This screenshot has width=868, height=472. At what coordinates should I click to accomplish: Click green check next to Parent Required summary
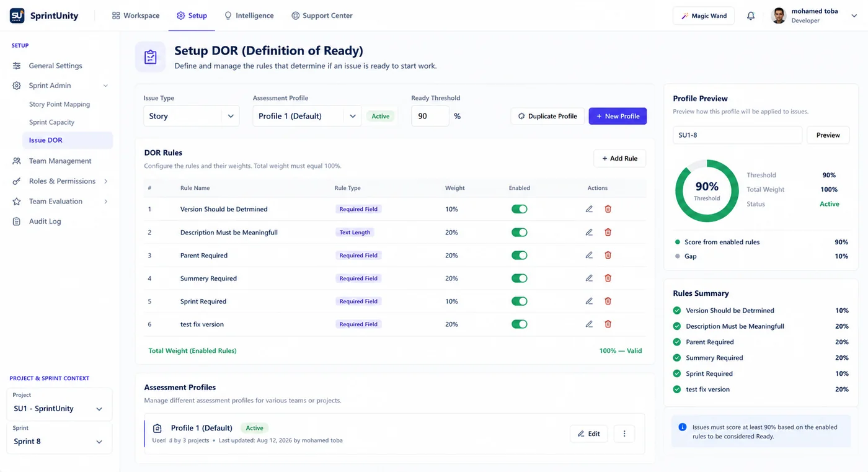tap(677, 342)
